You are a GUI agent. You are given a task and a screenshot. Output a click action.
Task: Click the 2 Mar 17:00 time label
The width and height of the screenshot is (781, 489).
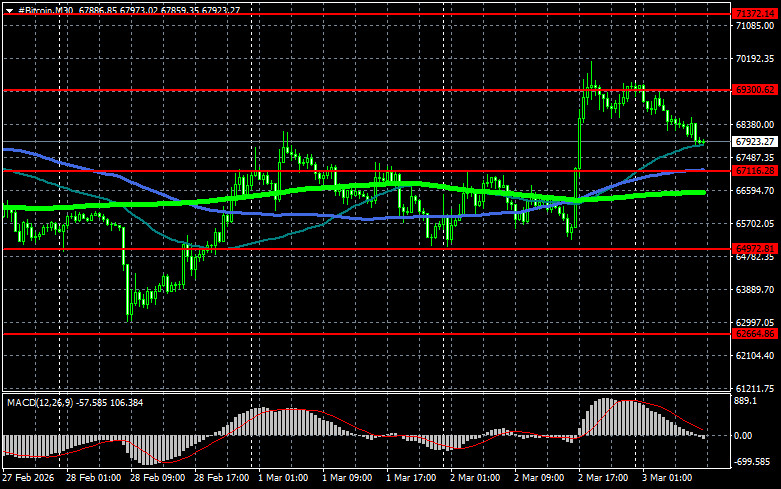pyautogui.click(x=603, y=478)
